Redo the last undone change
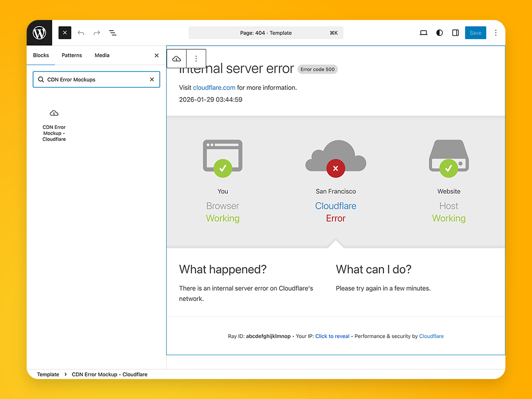Screen dimensions: 532x399 [x=97, y=33]
